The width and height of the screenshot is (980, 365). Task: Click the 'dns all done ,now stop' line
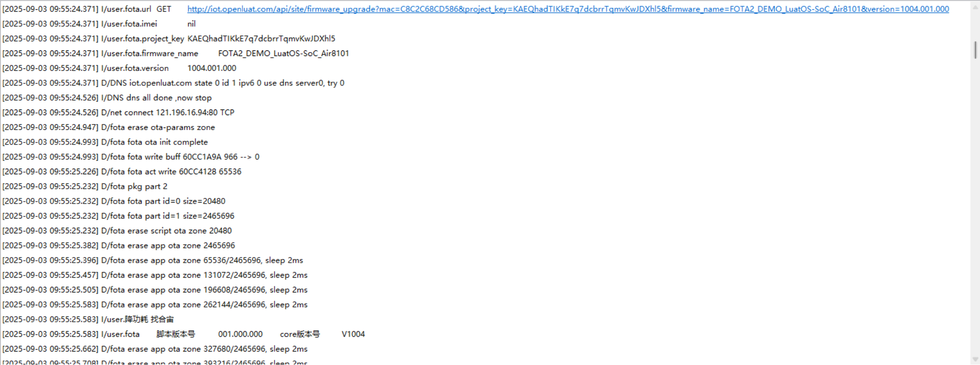pyautogui.click(x=107, y=98)
